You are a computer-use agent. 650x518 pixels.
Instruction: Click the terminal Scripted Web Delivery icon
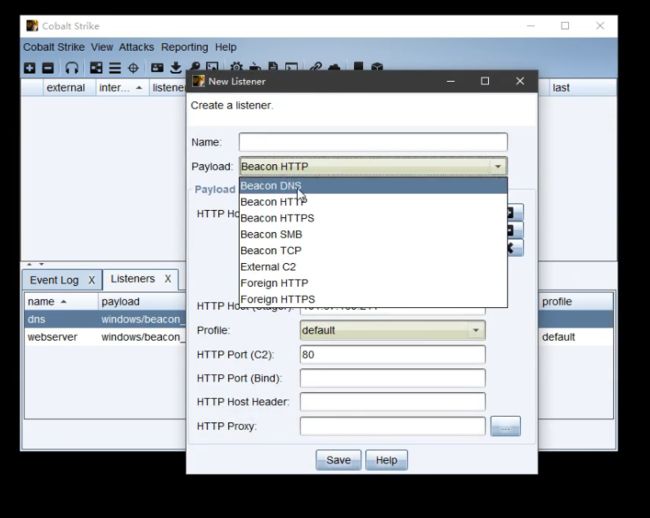291,66
